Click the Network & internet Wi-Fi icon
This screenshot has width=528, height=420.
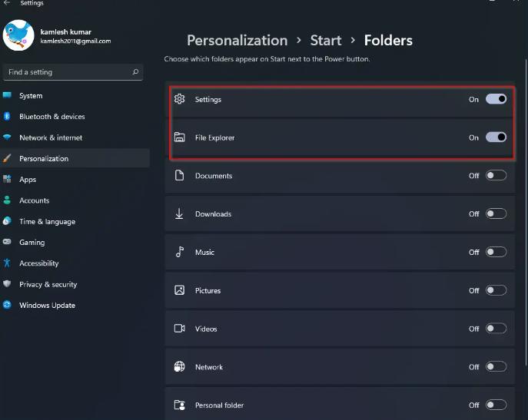coord(8,137)
